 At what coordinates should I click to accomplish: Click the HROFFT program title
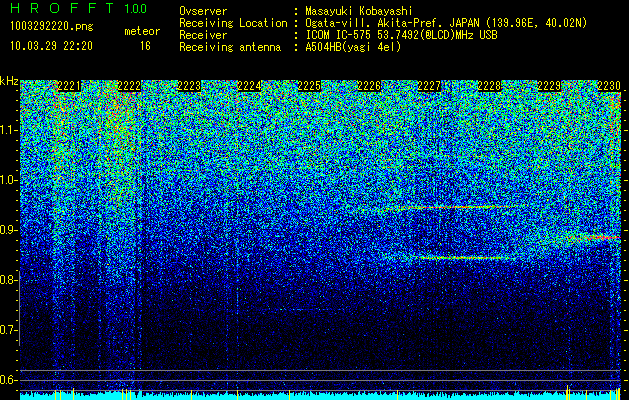62,8
